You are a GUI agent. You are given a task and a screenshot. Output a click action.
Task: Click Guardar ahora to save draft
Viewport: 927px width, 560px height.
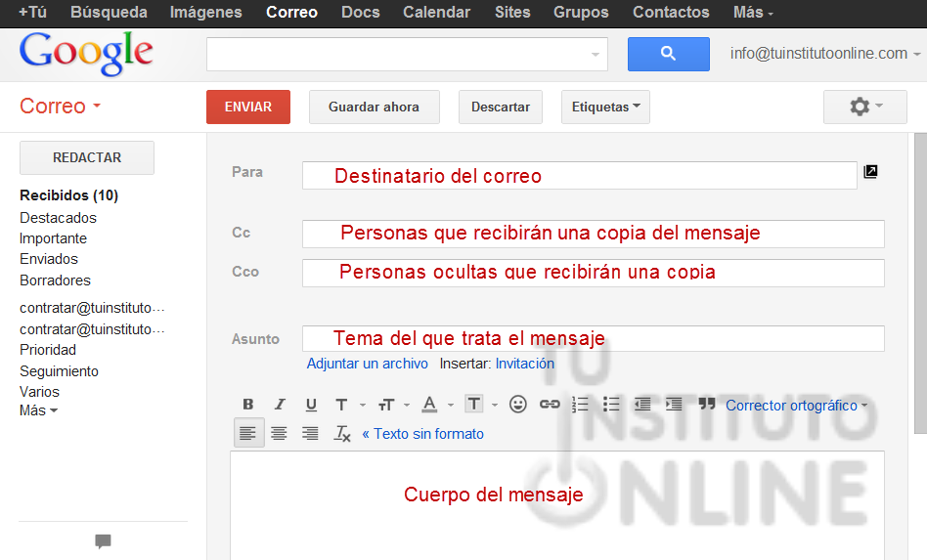click(375, 107)
